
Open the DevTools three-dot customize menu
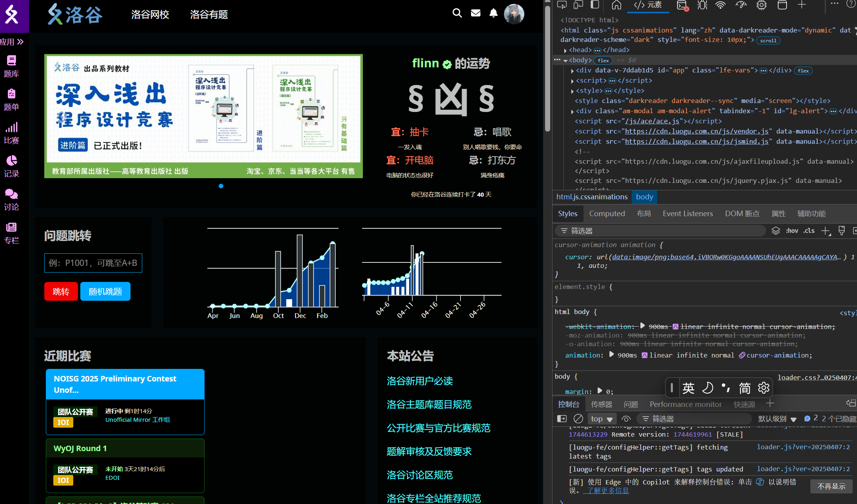coord(835,4)
